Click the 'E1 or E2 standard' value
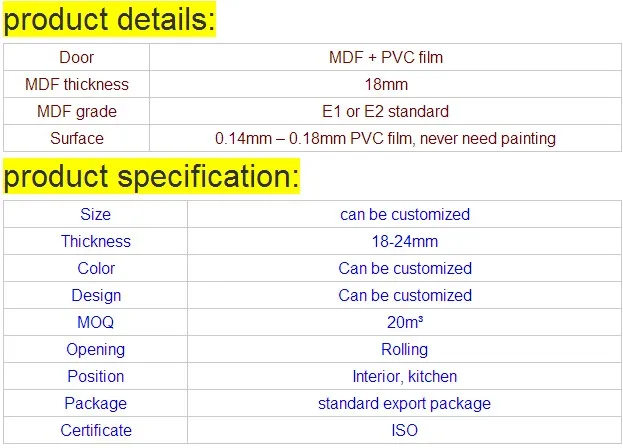Image resolution: width=623 pixels, height=448 pixels. pos(385,111)
